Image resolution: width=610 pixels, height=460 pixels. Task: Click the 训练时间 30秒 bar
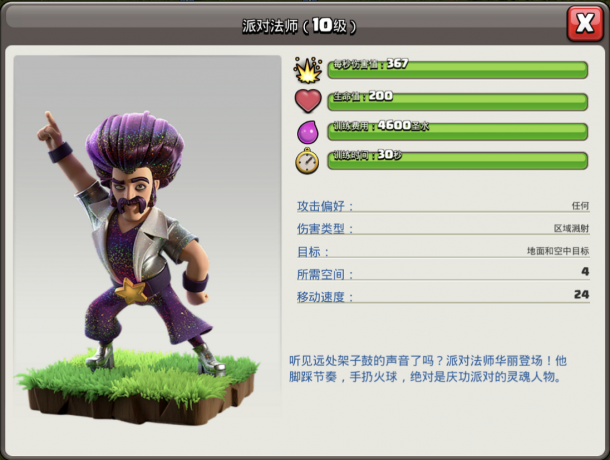[458, 160]
